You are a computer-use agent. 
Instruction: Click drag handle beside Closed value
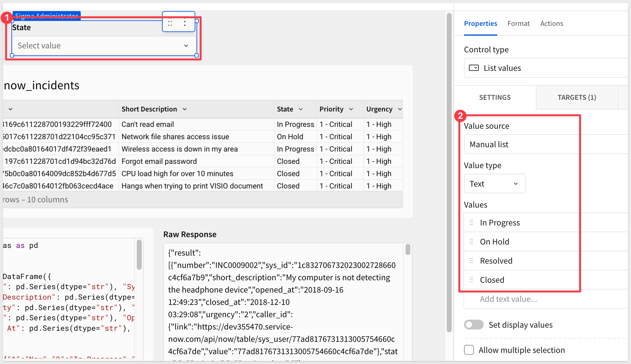point(471,280)
